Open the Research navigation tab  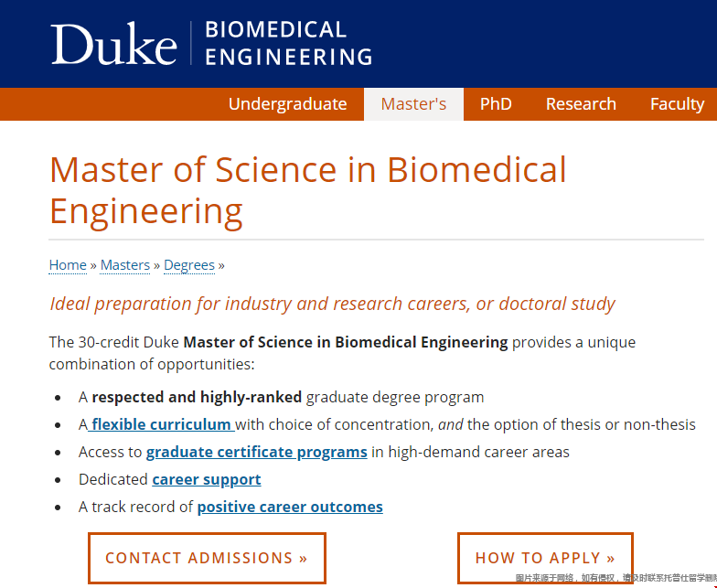pos(581,104)
